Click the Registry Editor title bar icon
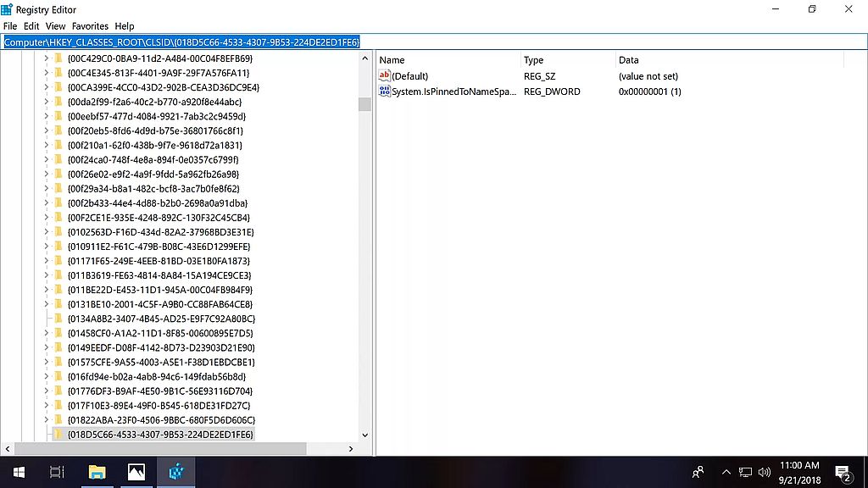Screen dimensions: 868x488 [7, 9]
